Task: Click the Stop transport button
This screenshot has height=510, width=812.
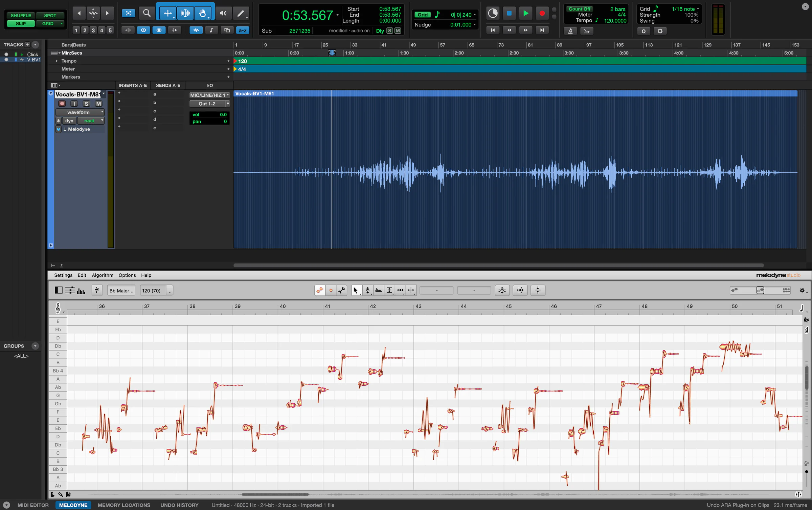Action: coord(509,13)
